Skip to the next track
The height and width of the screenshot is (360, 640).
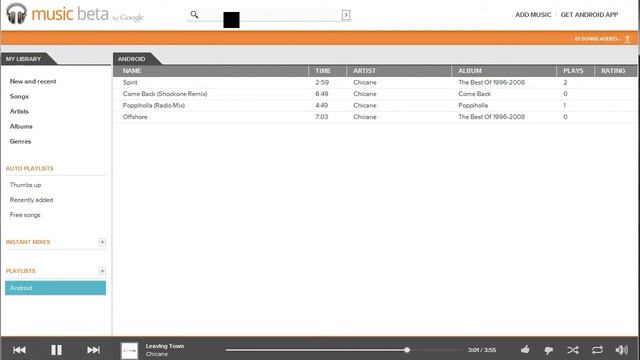[93, 350]
